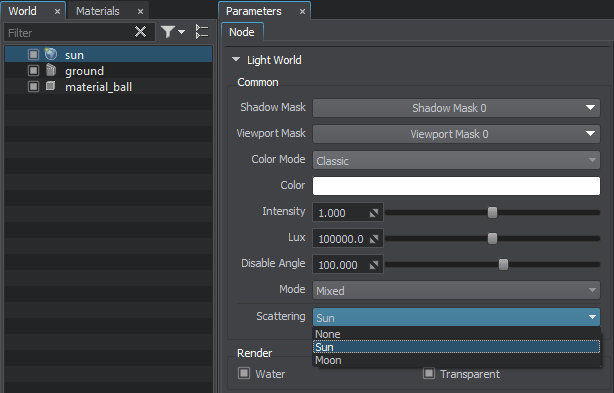Click the Intensity field expand arrow icon
Image resolution: width=614 pixels, height=393 pixels.
[374, 213]
